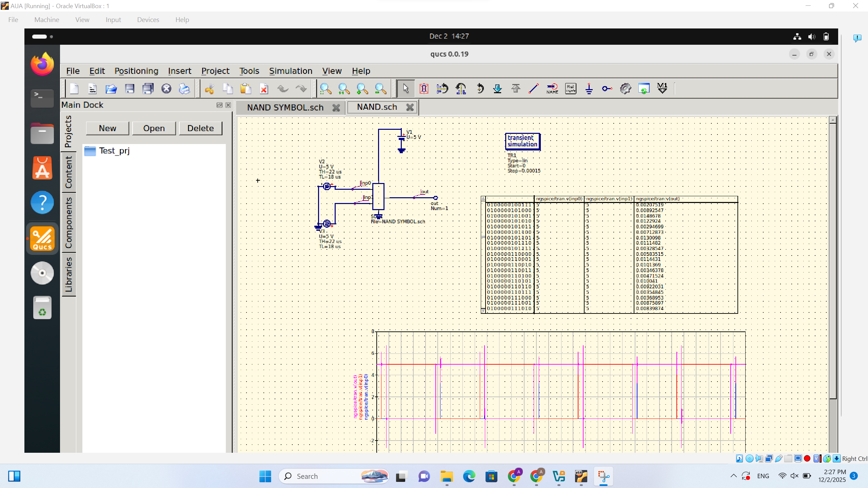Open a file with the folder icon
Viewport: 868px width, 488px height.
point(111,89)
